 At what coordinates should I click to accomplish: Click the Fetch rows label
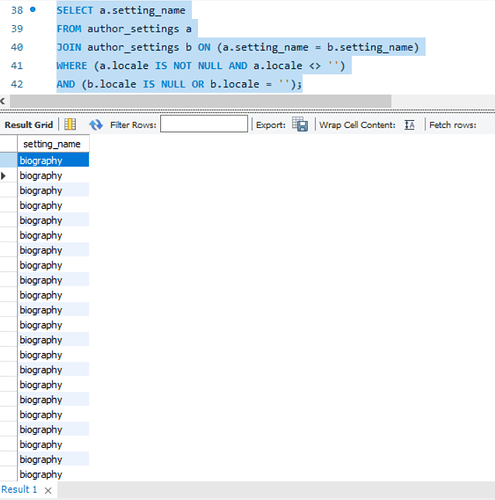[x=453, y=125]
